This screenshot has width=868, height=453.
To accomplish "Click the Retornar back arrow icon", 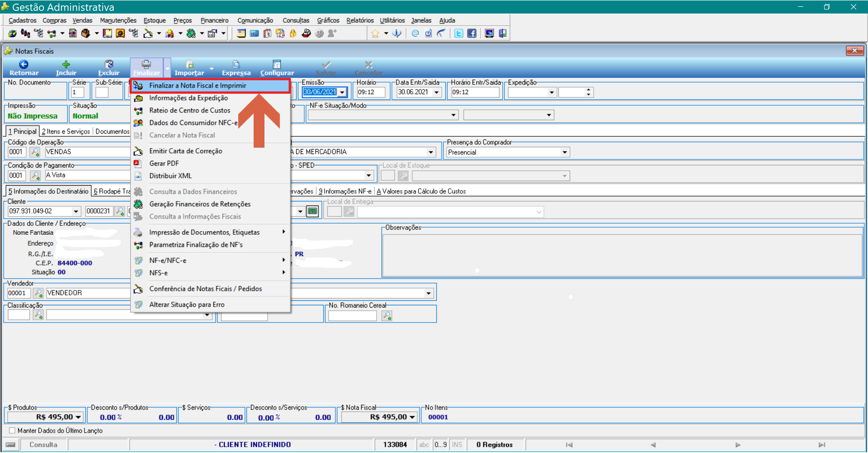I will [24, 65].
